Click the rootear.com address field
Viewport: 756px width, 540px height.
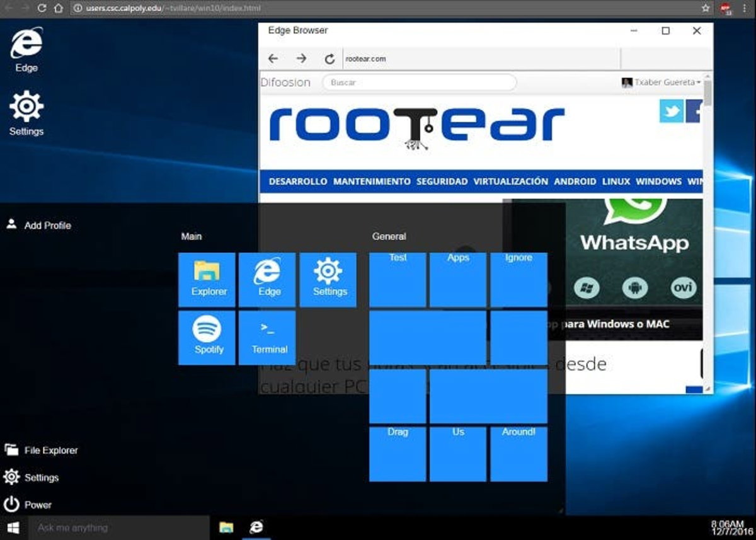coord(481,59)
